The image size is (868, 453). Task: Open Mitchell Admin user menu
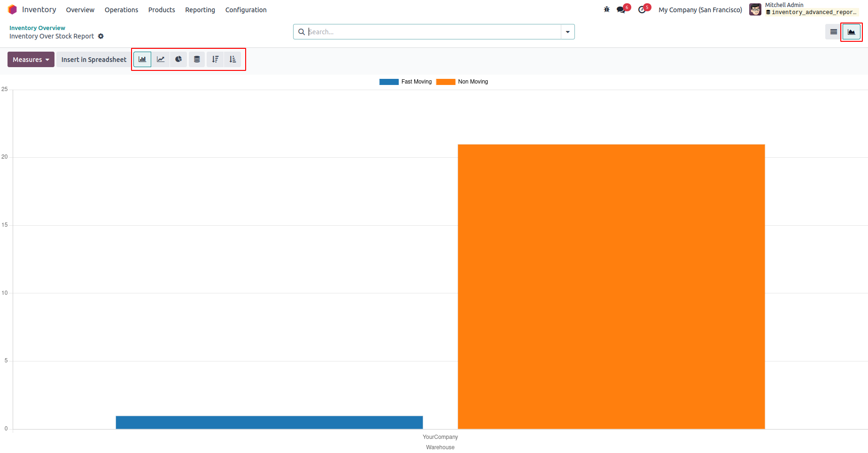(x=804, y=9)
